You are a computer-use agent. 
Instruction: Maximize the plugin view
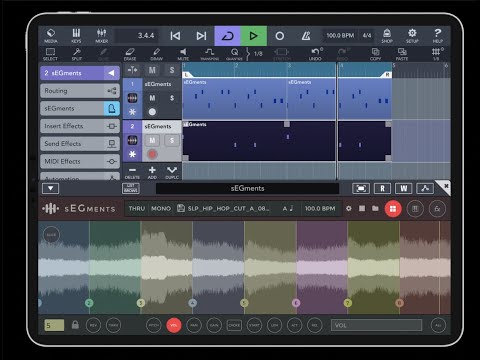point(361,188)
